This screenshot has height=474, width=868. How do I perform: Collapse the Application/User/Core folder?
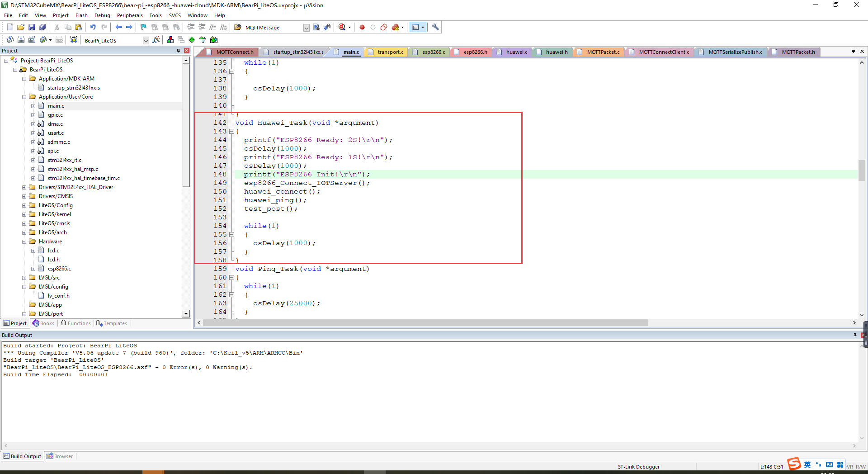coord(24,97)
